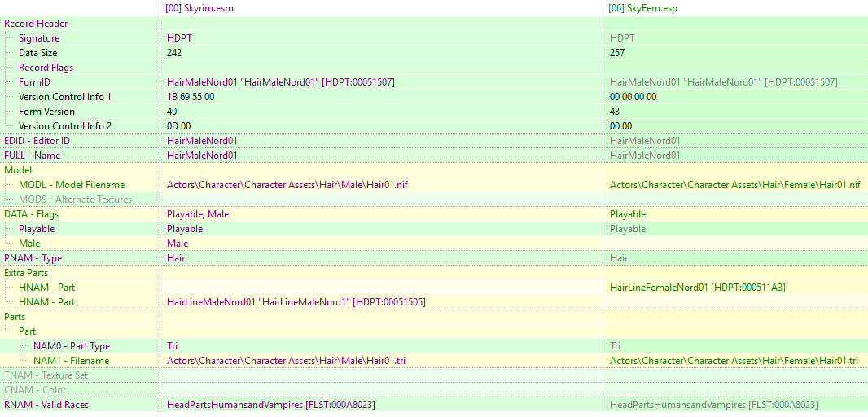Select Skyrim.esm HeadPartsHumansandVampires value
Viewport: 868px width, 417px height.
(271, 405)
